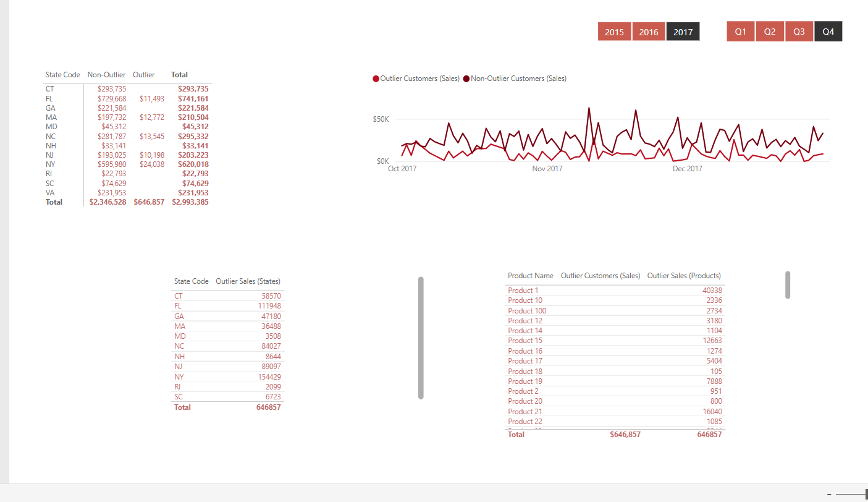Screen dimensions: 868x502
Task: Filter to quarter Q2
Action: tap(770, 32)
